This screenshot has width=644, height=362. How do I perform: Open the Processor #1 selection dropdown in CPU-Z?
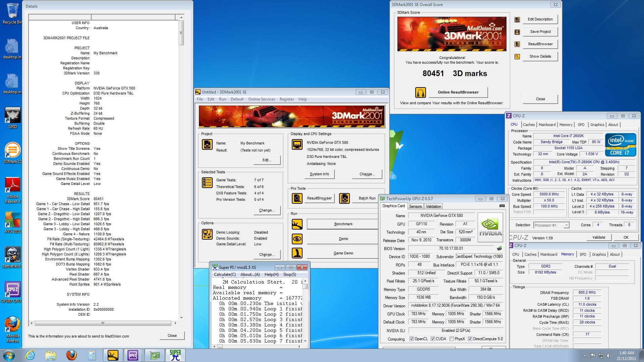pyautogui.click(x=551, y=225)
